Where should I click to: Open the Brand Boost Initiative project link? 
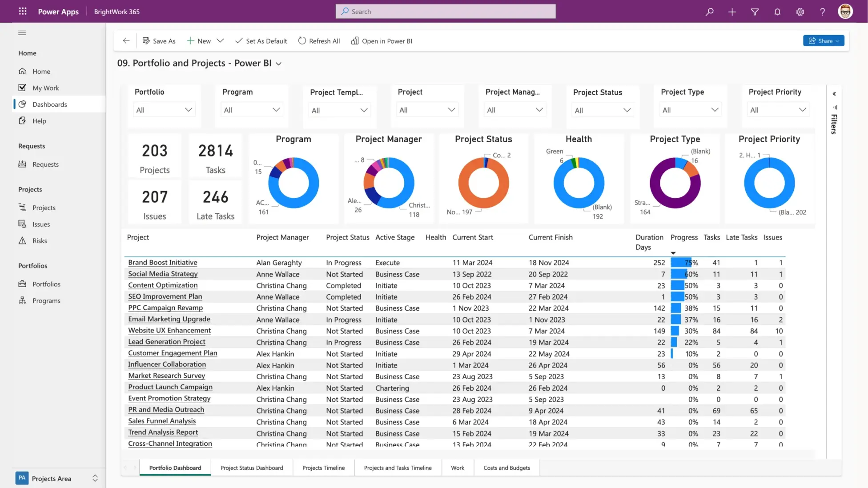(x=162, y=262)
